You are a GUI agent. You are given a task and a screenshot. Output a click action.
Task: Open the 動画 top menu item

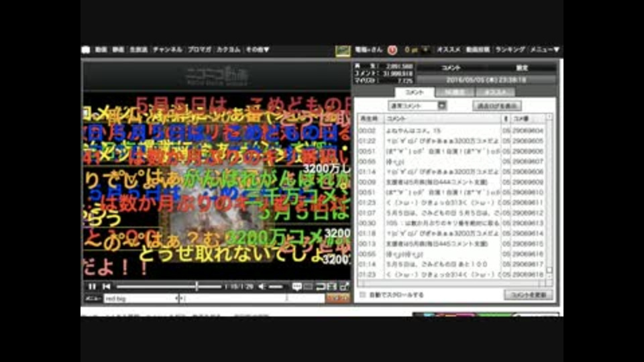tap(101, 50)
